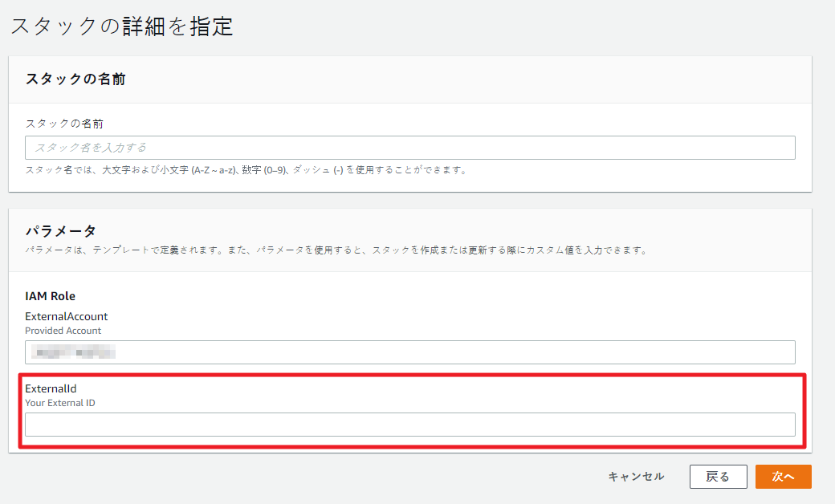
Task: Click the blurred account number value
Action: click(74, 352)
